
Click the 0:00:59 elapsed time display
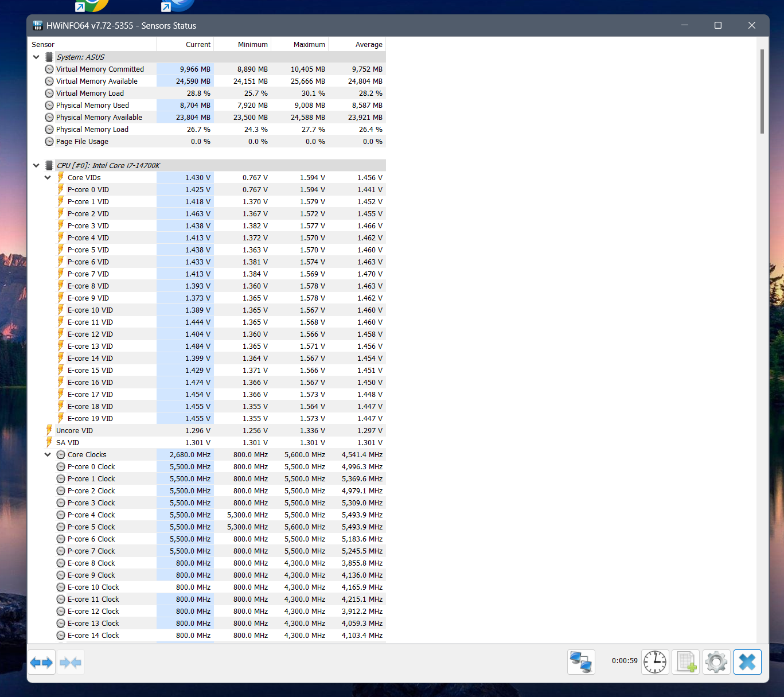coord(625,661)
